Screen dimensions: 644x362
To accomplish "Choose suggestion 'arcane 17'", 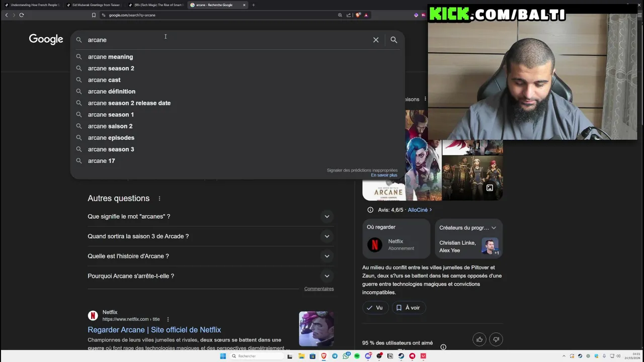I will [236, 161].
